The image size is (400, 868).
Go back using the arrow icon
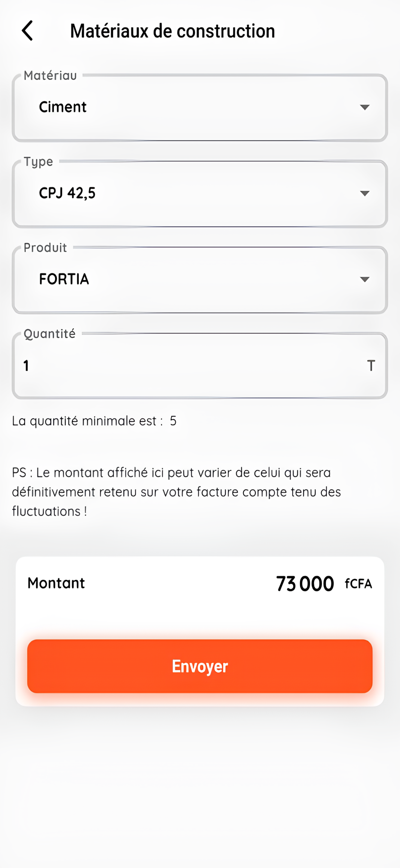pyautogui.click(x=28, y=31)
